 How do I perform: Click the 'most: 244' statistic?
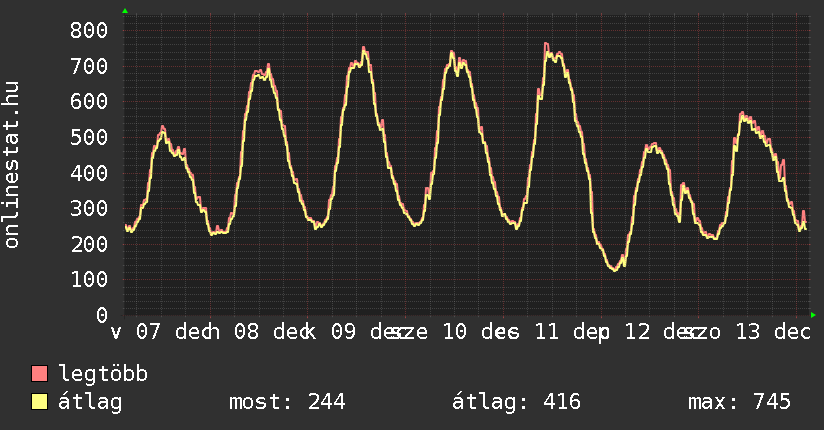287,403
